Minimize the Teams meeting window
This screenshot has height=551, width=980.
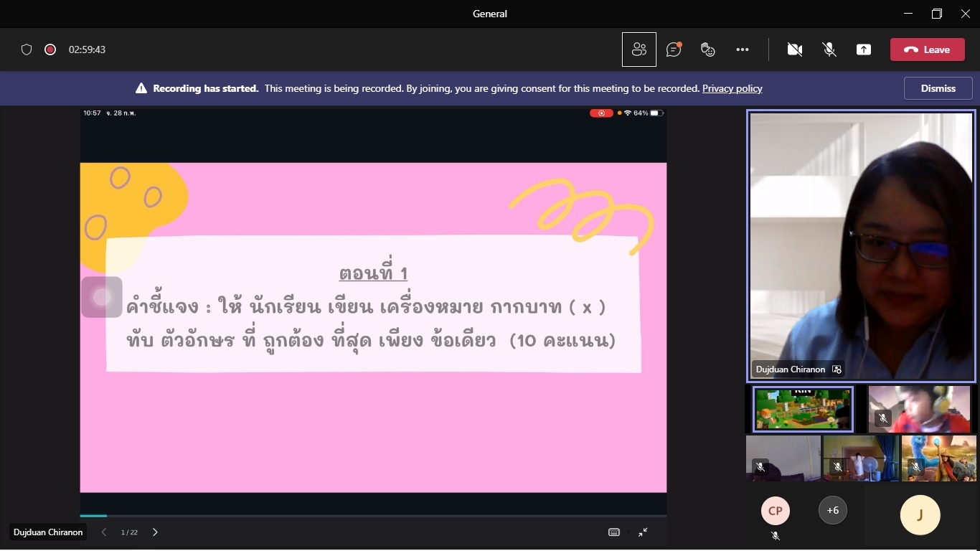coord(908,14)
